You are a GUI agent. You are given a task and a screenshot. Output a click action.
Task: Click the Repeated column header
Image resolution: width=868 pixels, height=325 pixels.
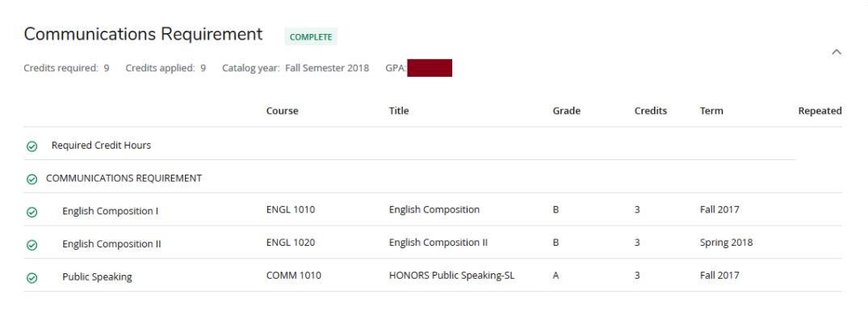click(x=820, y=112)
